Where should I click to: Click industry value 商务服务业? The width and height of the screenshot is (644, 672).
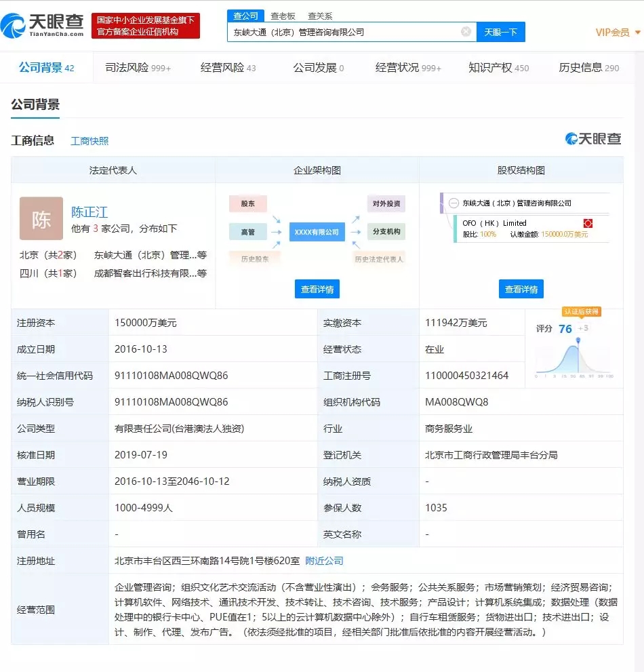(449, 429)
